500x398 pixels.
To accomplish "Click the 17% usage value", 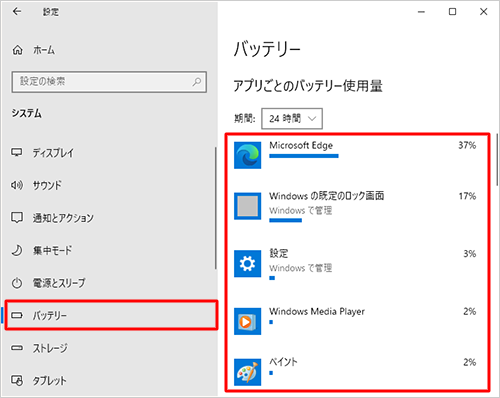I will coord(467,196).
